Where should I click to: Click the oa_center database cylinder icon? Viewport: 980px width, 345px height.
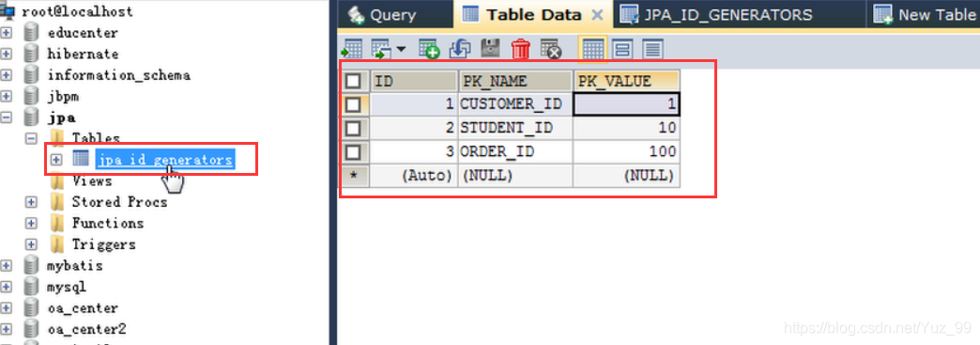pos(31,308)
